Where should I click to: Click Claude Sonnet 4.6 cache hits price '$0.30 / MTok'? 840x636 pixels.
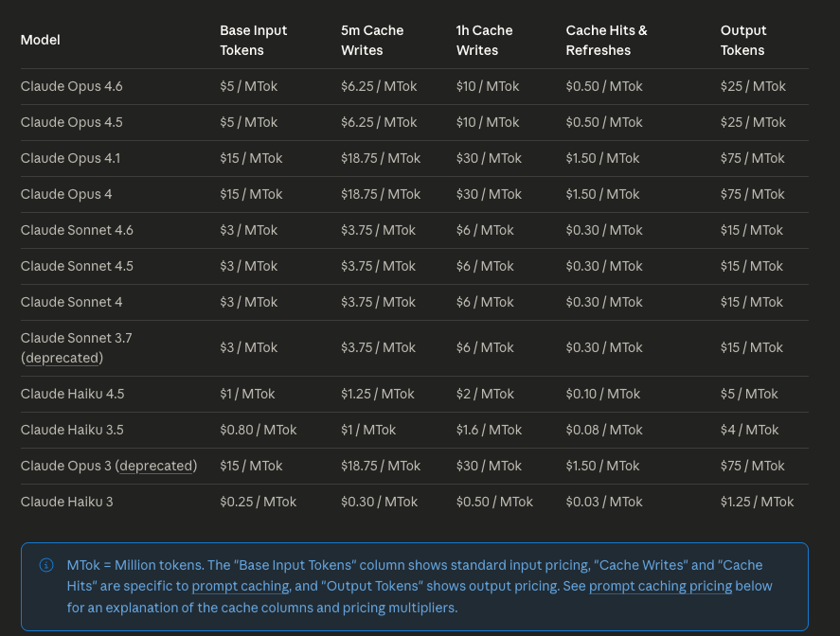click(x=604, y=230)
